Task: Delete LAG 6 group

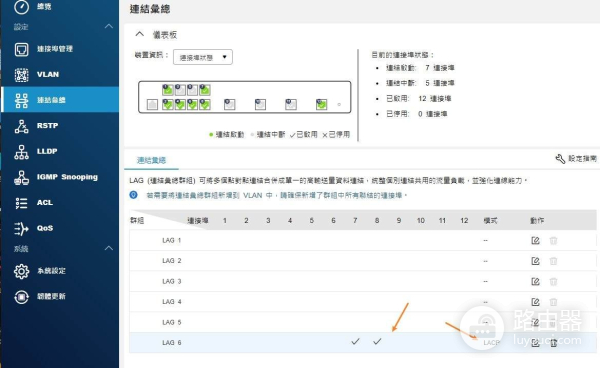Action: (x=553, y=343)
